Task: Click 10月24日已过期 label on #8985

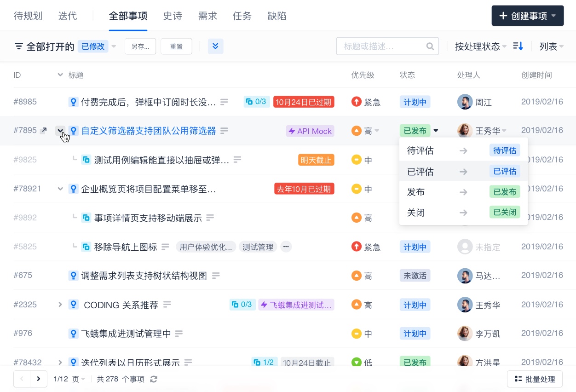Action: click(x=304, y=102)
